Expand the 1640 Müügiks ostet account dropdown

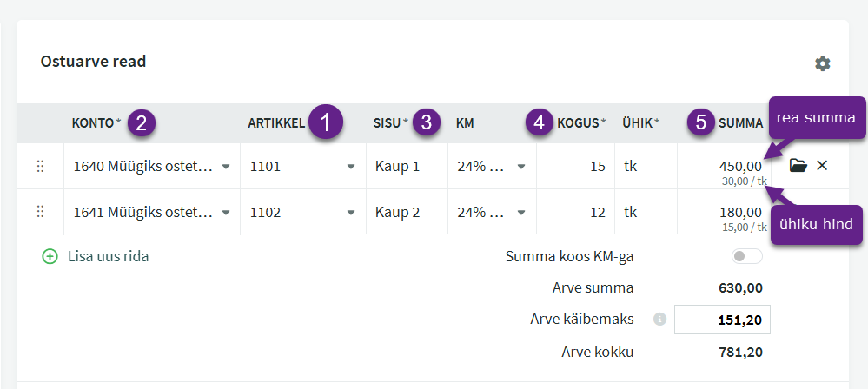pos(226,166)
